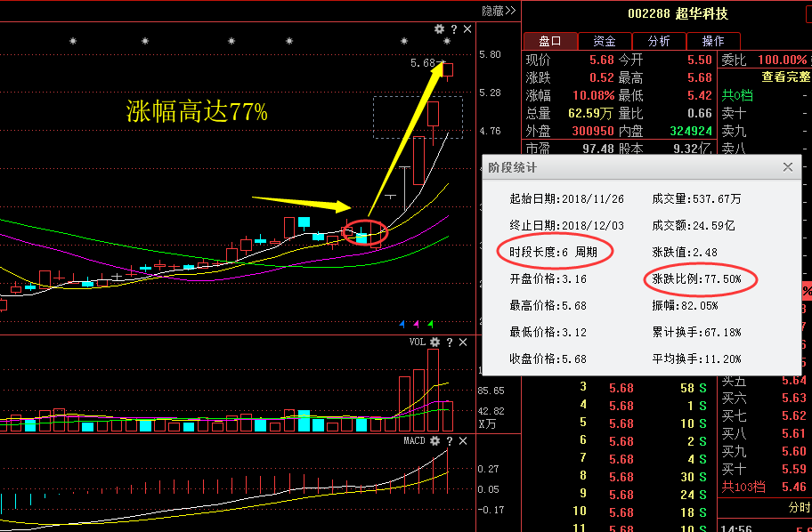Close the 阶段统计 statistics dialog
This screenshot has height=532, width=812.
(x=787, y=166)
